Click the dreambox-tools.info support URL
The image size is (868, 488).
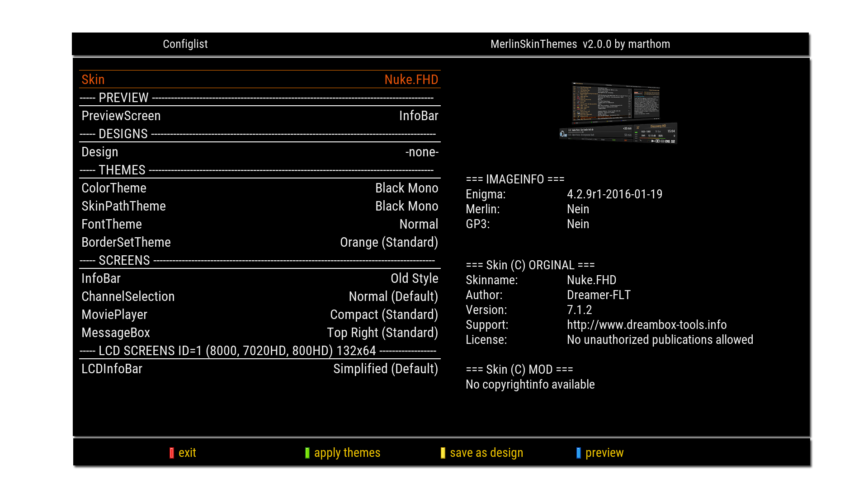(647, 325)
